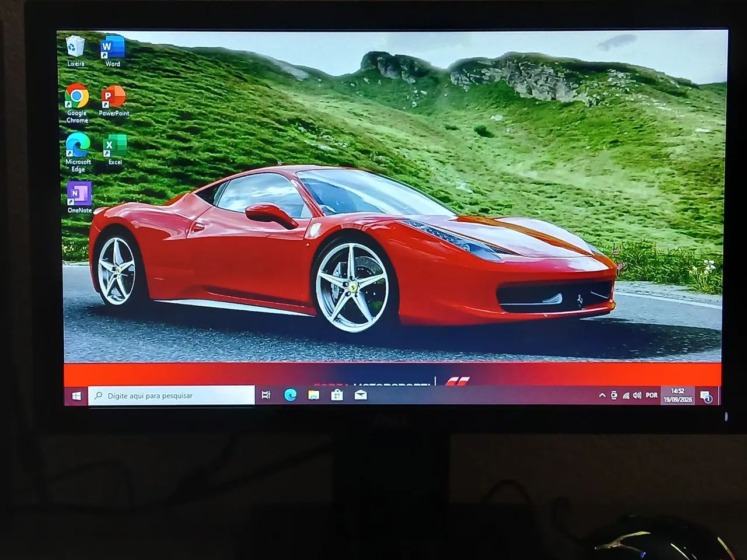
Task: Open File Explorer from the taskbar
Action: pyautogui.click(x=313, y=395)
